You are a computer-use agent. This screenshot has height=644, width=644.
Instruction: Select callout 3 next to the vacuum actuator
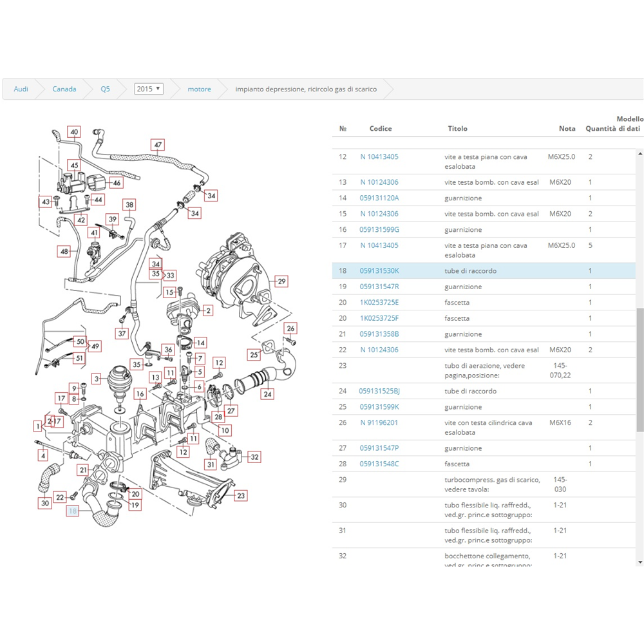pyautogui.click(x=96, y=379)
